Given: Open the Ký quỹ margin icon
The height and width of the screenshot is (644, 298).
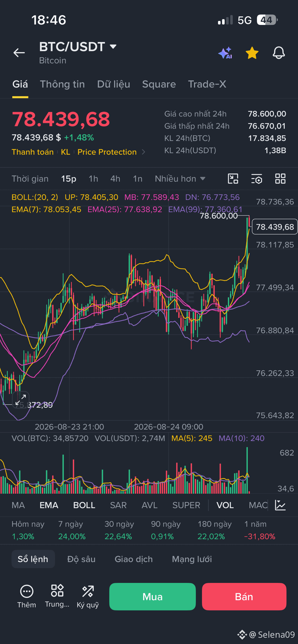Looking at the screenshot, I should point(88,596).
